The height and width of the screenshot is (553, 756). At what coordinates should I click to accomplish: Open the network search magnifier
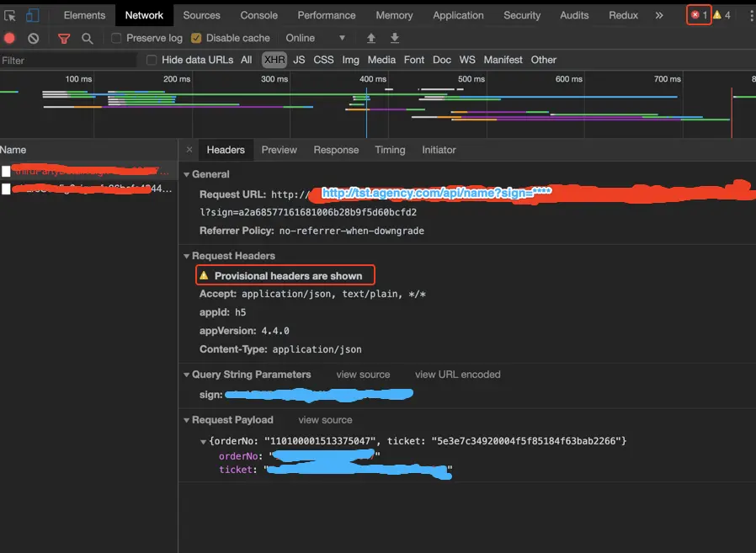88,39
